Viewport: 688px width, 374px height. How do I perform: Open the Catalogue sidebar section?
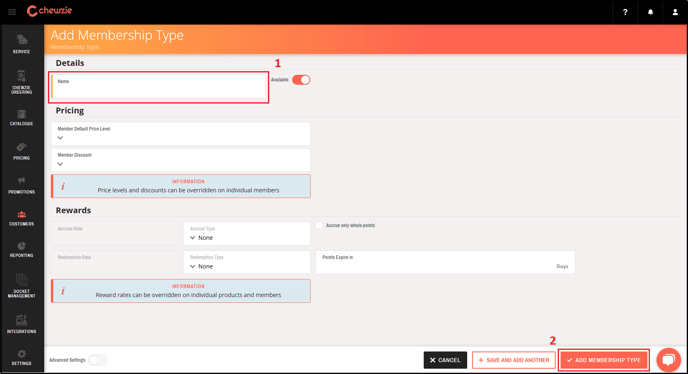[x=22, y=118]
